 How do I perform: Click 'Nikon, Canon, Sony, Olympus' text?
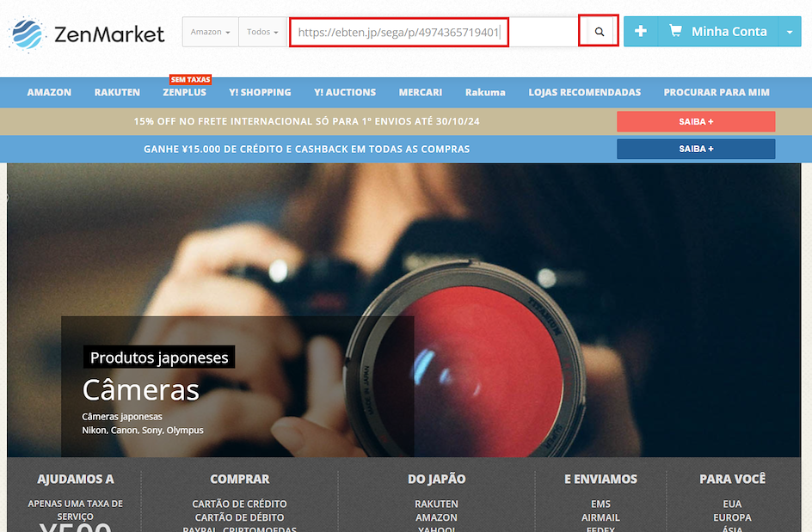point(143,430)
